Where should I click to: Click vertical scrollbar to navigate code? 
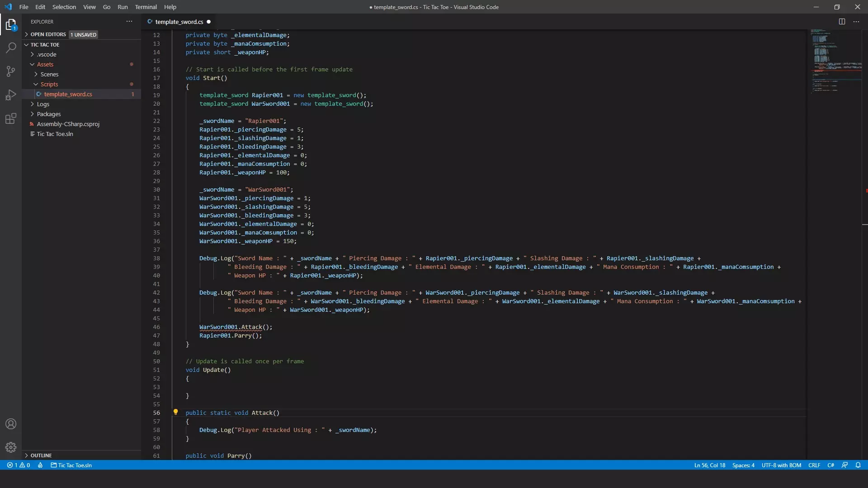pos(864,238)
